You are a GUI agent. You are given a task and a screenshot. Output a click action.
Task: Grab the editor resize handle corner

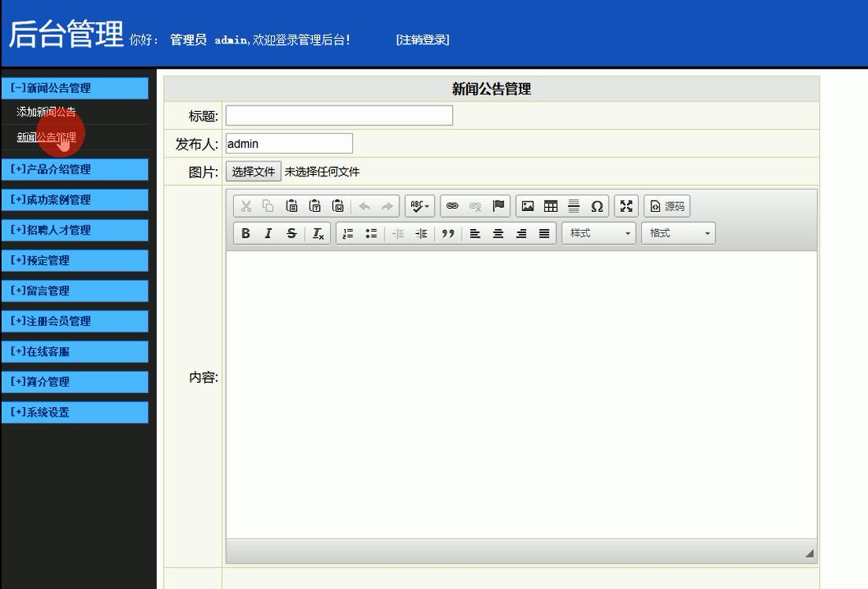click(x=810, y=553)
